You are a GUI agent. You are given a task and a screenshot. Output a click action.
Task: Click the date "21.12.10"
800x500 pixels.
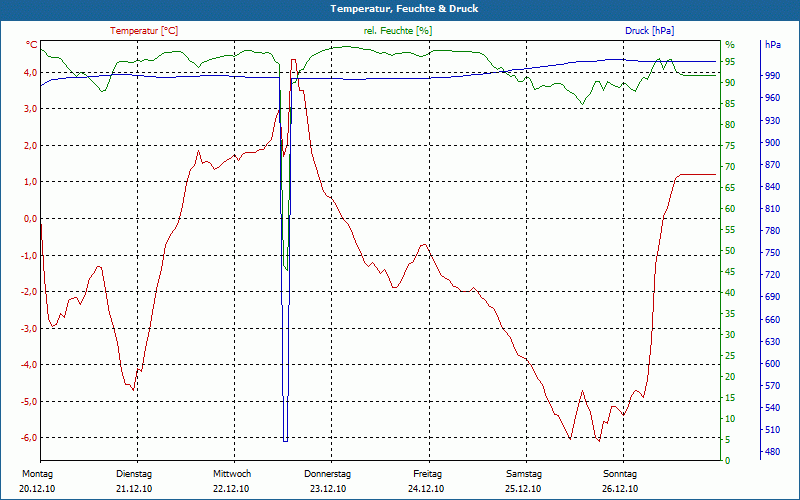[134, 489]
